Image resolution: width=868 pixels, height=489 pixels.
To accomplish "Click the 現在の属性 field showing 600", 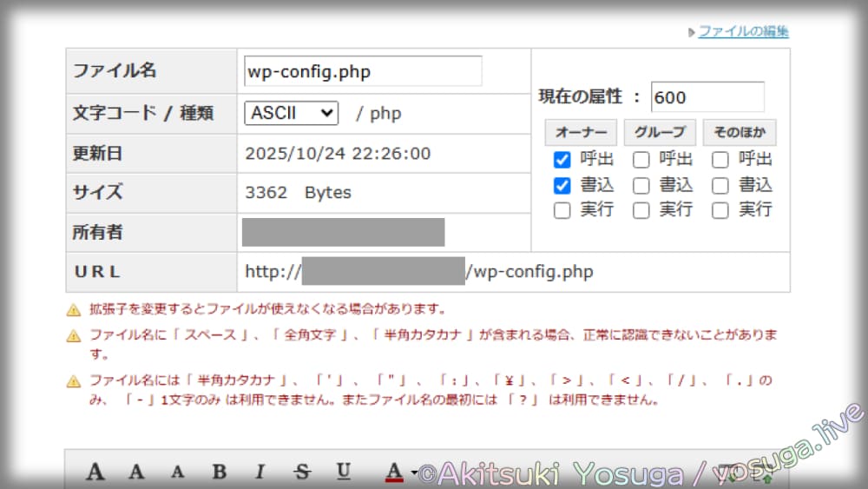I will click(x=707, y=97).
